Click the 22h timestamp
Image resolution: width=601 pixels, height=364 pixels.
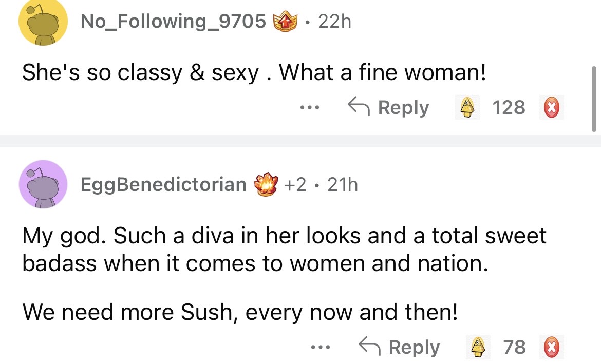[334, 22]
